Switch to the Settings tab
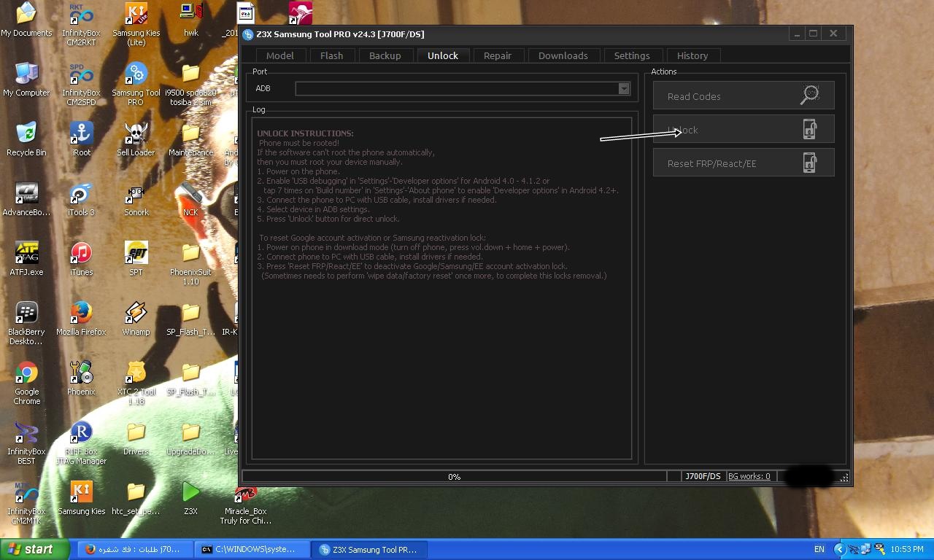The height and width of the screenshot is (560, 934). click(632, 55)
